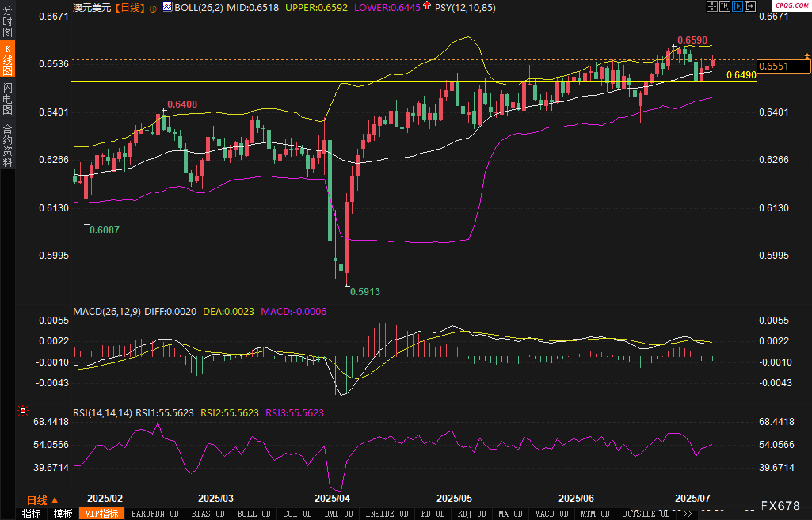
Task: Select the 指标 tab
Action: click(31, 514)
